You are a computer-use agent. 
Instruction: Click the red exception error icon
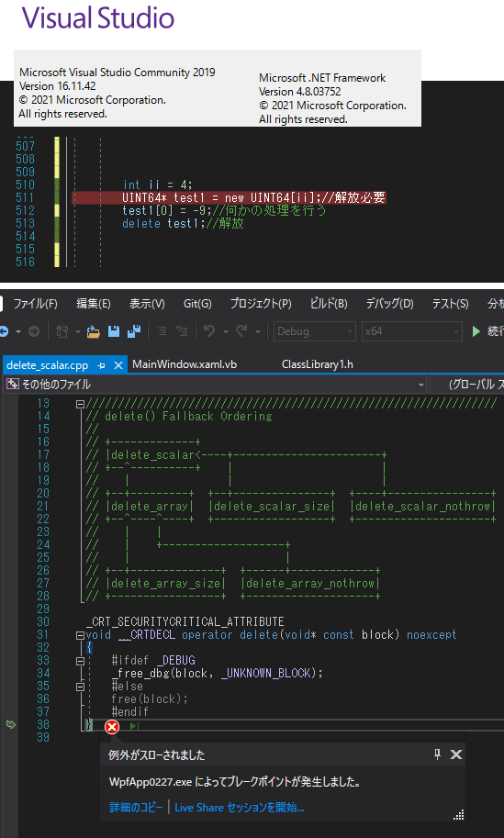pos(112,727)
